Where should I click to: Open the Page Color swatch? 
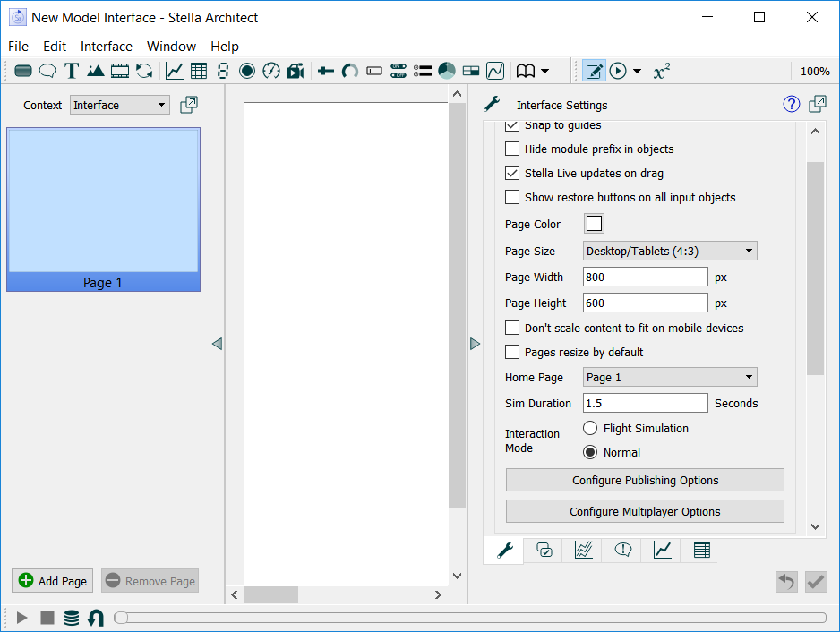coord(594,223)
